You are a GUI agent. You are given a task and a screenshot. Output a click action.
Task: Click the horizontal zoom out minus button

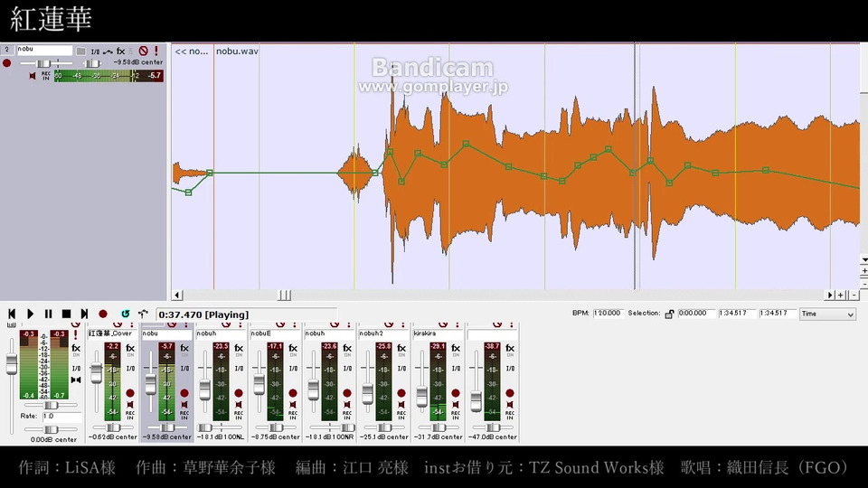pyautogui.click(x=854, y=296)
